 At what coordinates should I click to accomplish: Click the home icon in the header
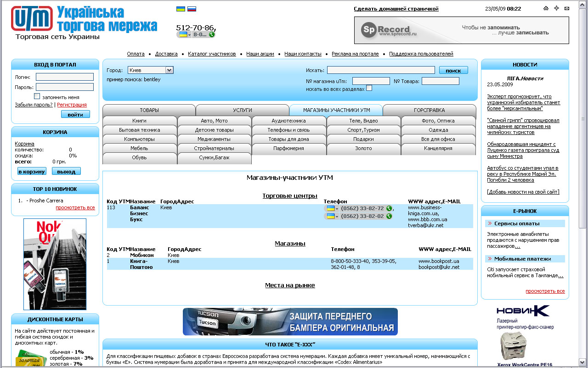pos(546,8)
